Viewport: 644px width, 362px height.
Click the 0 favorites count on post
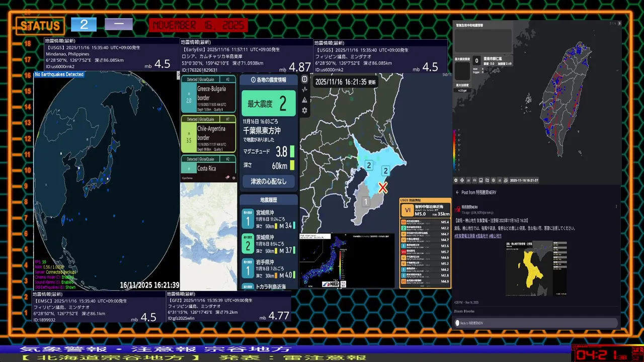click(x=469, y=311)
